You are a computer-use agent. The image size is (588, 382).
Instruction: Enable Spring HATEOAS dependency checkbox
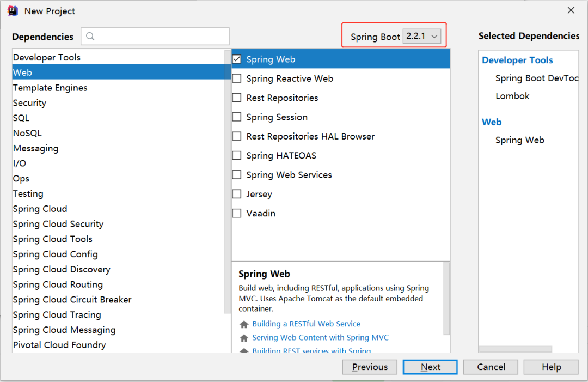pos(237,155)
